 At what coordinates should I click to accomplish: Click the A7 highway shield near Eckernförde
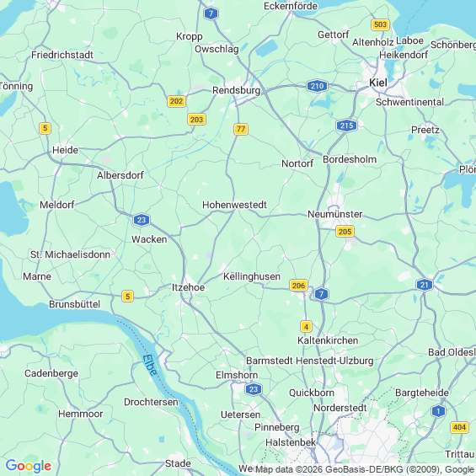pos(211,13)
